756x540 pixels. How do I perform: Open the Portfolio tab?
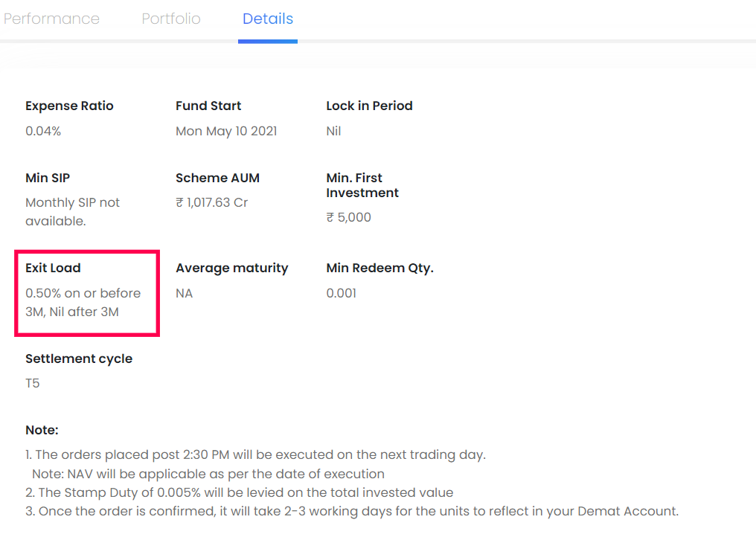171,19
